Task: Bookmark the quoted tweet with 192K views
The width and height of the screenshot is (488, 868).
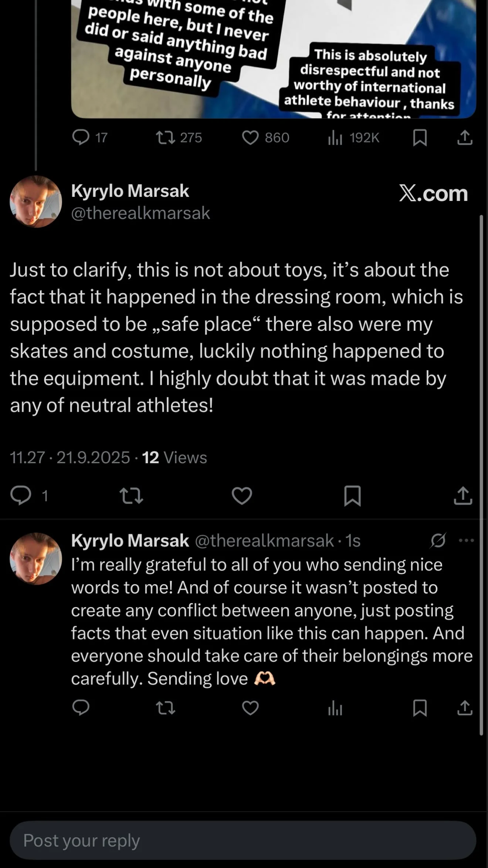Action: (420, 138)
